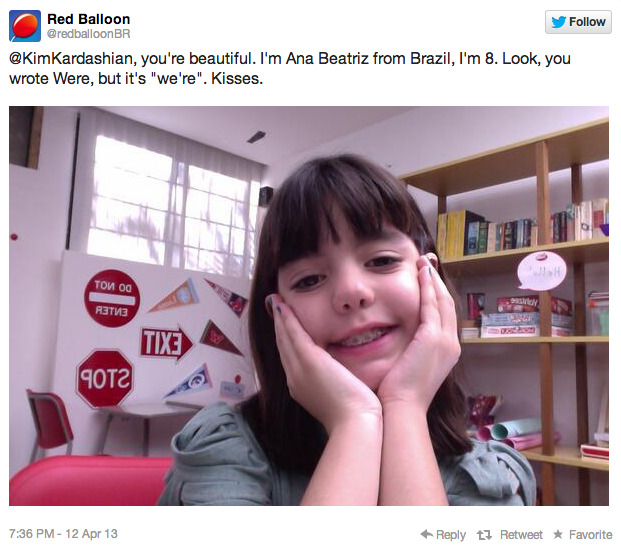Click the mirrored EXIT sign in photo
This screenshot has width=621, height=551.
pyautogui.click(x=166, y=343)
